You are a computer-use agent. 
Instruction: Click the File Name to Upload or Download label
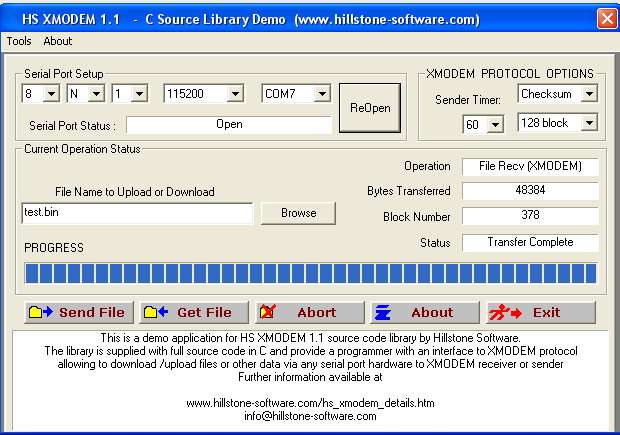pos(135,192)
